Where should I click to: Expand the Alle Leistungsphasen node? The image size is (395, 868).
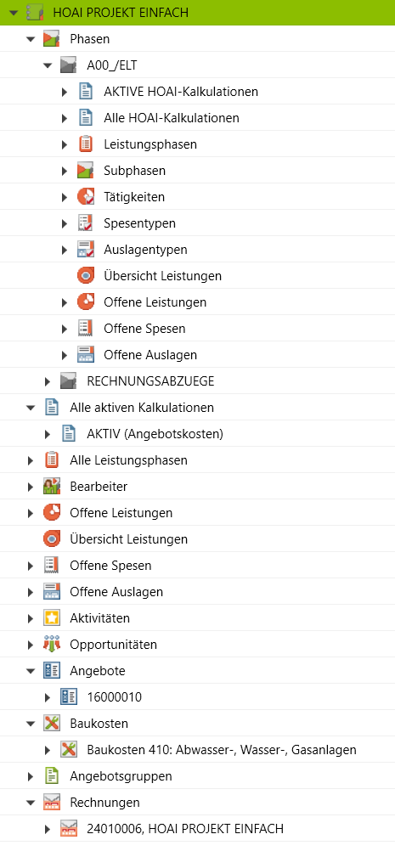31,460
